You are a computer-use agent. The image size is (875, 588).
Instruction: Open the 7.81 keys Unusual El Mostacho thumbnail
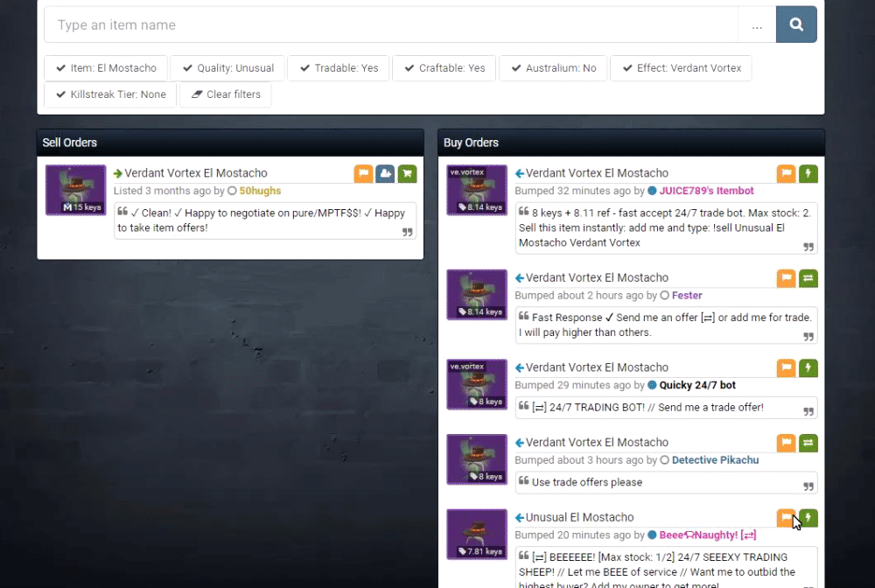point(477,534)
